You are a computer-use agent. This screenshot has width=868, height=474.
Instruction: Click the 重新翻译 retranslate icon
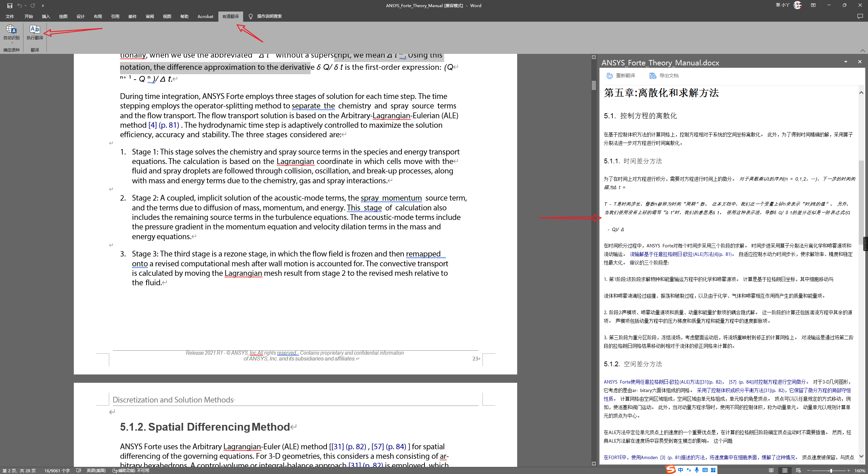click(x=610, y=76)
